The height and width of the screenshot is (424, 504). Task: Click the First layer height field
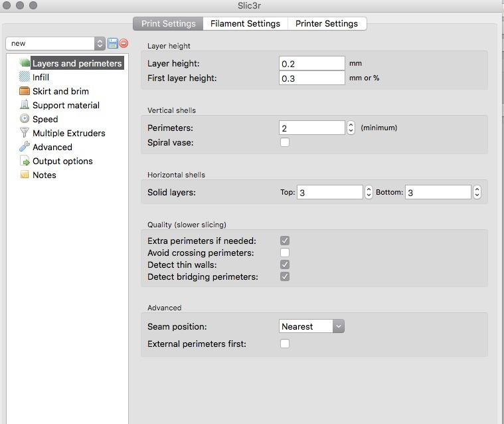coord(312,78)
